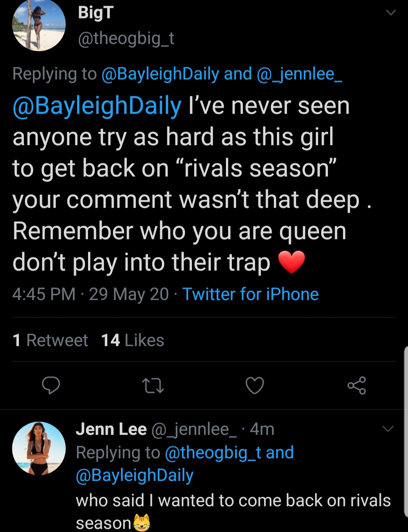Open Jenn Lee display name
This screenshot has width=408, height=532.
pos(111,429)
